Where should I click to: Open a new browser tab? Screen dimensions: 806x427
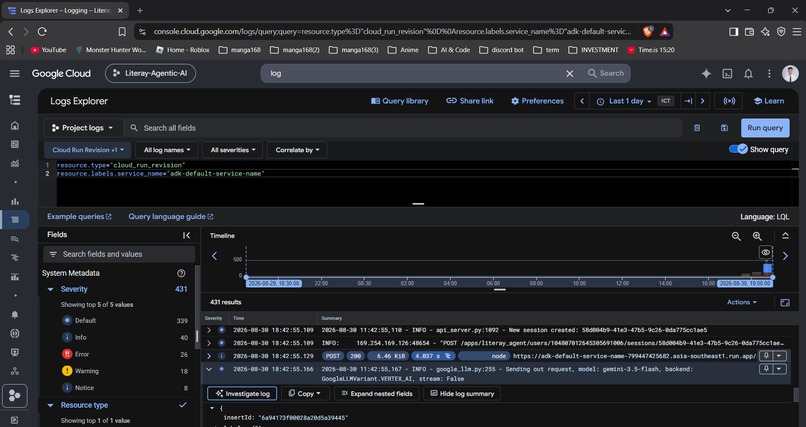click(140, 10)
